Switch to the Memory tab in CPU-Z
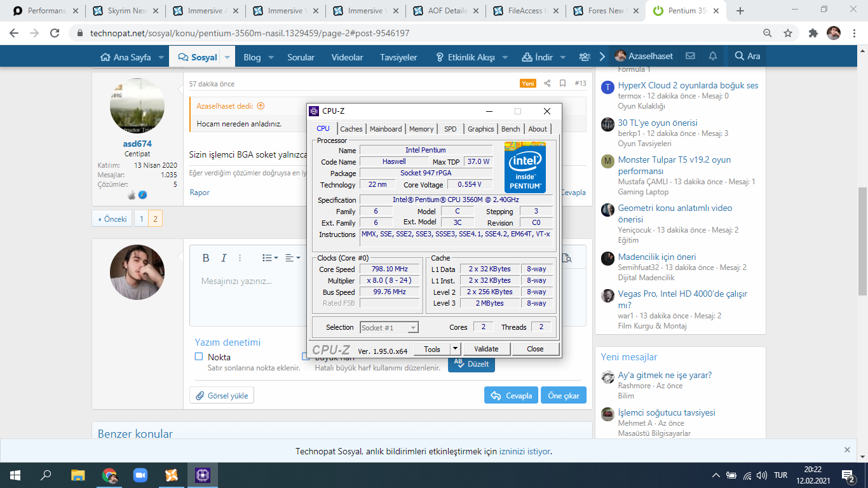Image resolution: width=868 pixels, height=488 pixels. tap(421, 129)
